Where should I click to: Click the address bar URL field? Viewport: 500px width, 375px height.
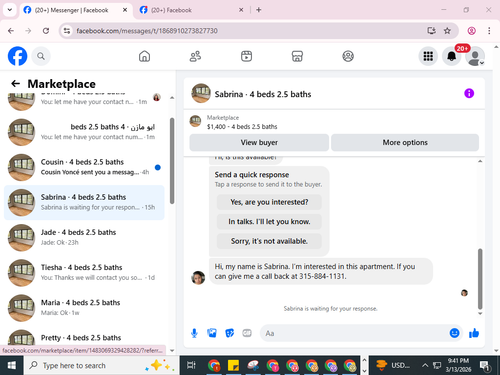click(248, 31)
